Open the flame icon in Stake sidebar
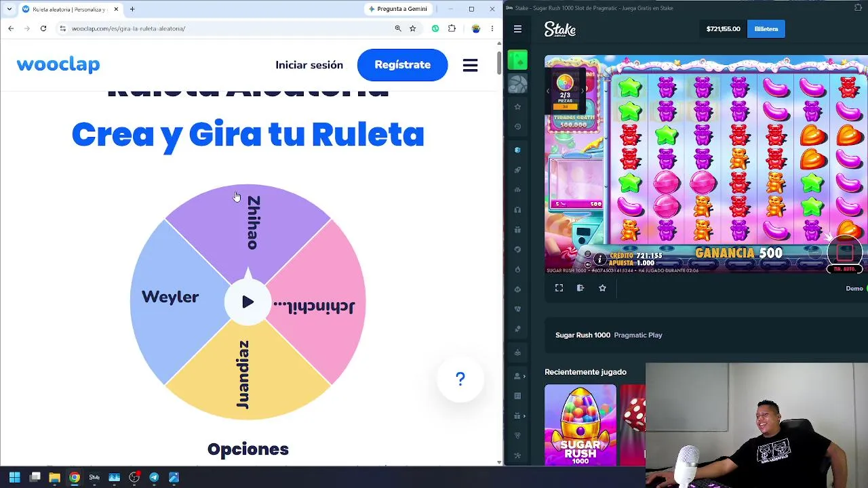This screenshot has width=868, height=488. (x=517, y=269)
